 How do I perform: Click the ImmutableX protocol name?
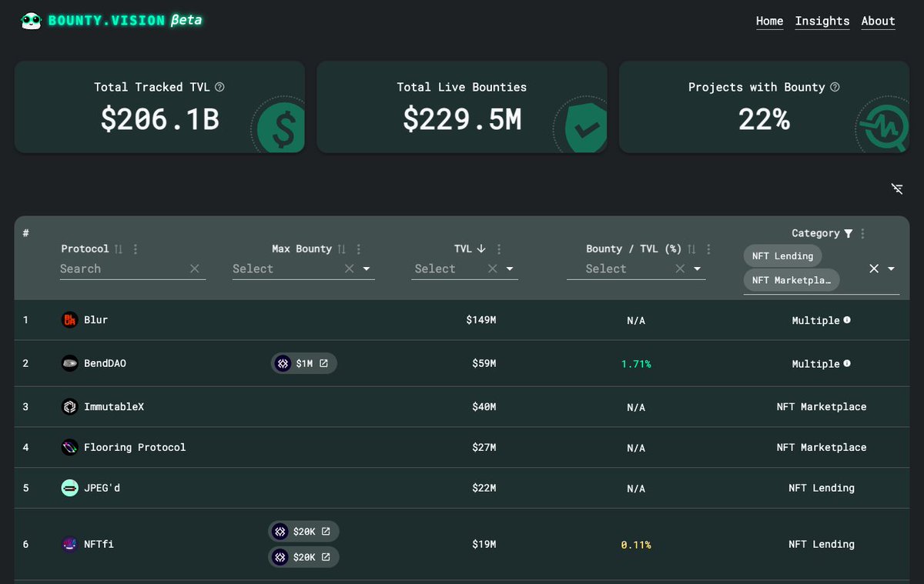pos(114,407)
